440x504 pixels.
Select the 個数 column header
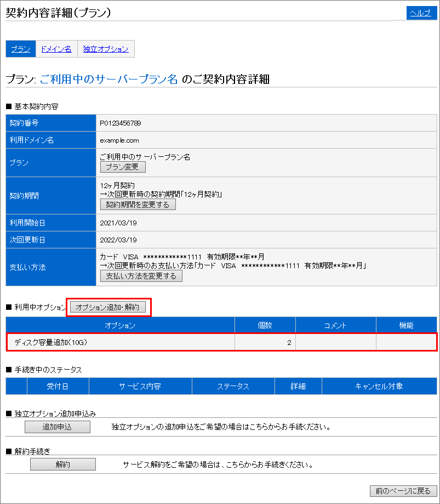(265, 325)
